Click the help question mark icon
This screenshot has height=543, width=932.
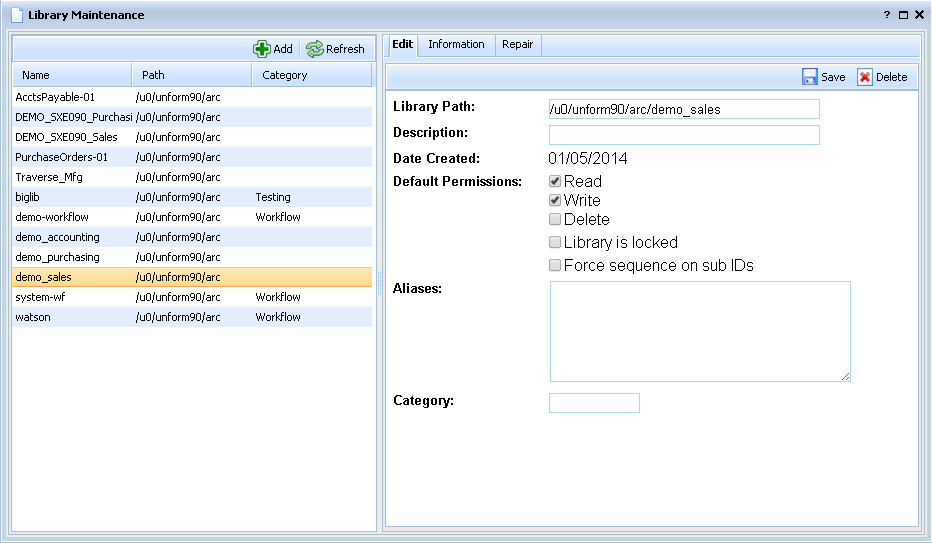pyautogui.click(x=886, y=15)
